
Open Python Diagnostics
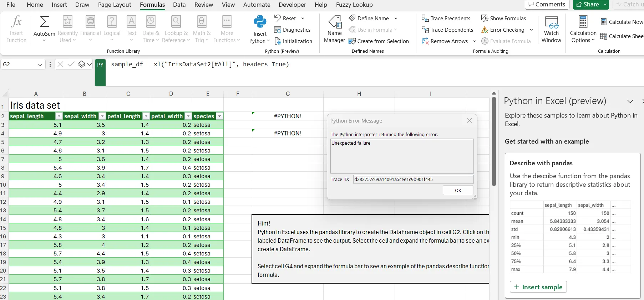[x=292, y=30]
